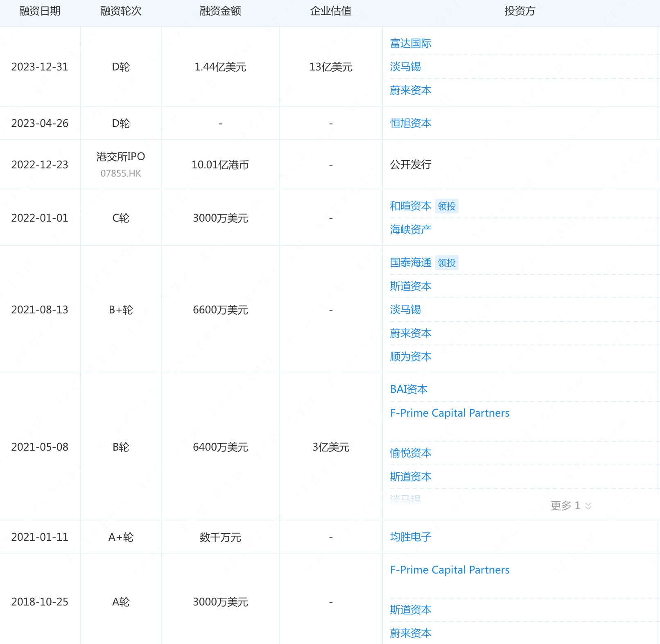Click the 领投 badge beside 国泰海通

click(x=446, y=263)
